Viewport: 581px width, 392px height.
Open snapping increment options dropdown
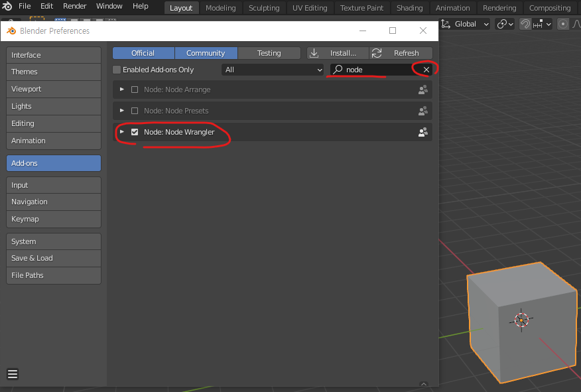click(542, 24)
